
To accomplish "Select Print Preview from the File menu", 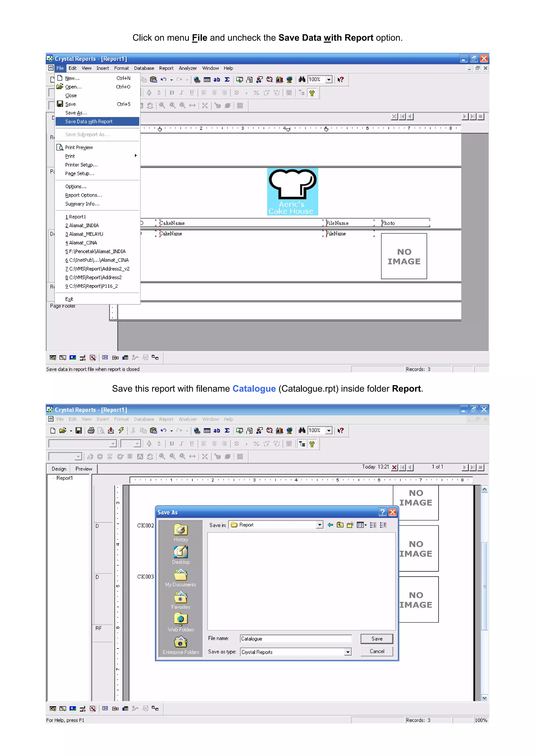I will [79, 148].
